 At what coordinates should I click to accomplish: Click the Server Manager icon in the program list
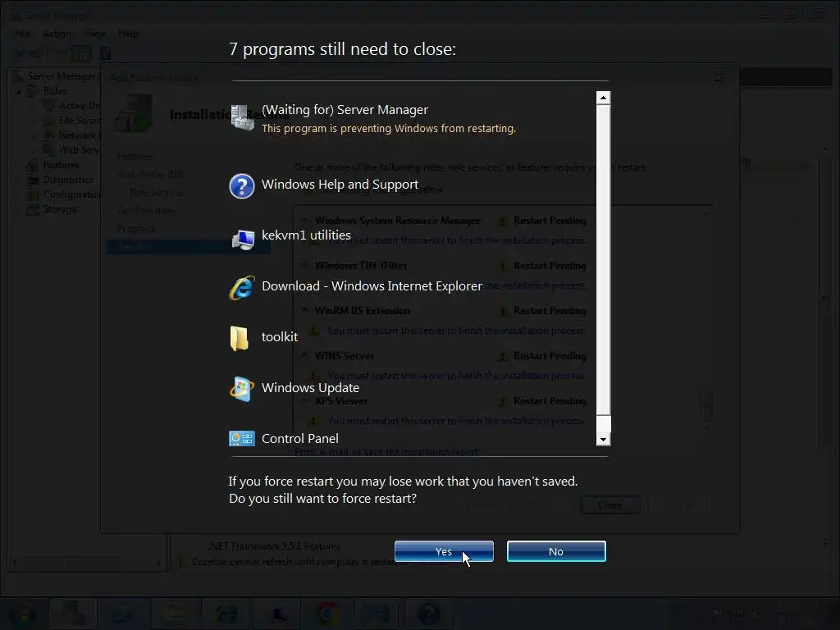point(242,116)
